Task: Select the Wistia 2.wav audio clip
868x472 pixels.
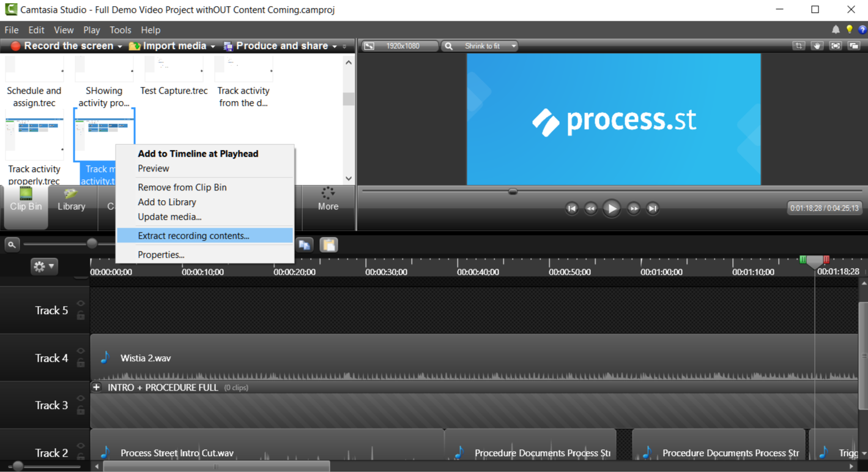Action: (474, 358)
